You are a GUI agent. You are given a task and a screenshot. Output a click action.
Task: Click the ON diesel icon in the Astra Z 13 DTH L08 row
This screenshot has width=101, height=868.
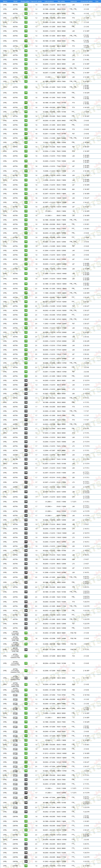(x=26, y=380)
